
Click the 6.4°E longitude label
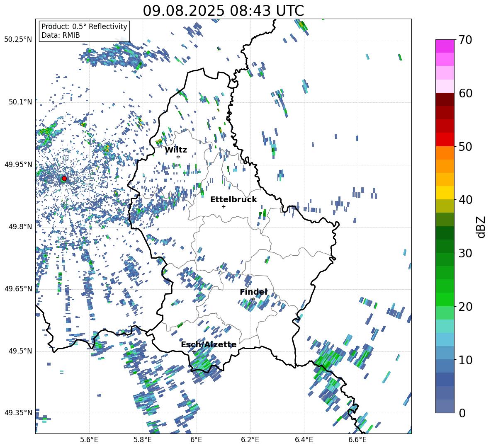tap(304, 440)
